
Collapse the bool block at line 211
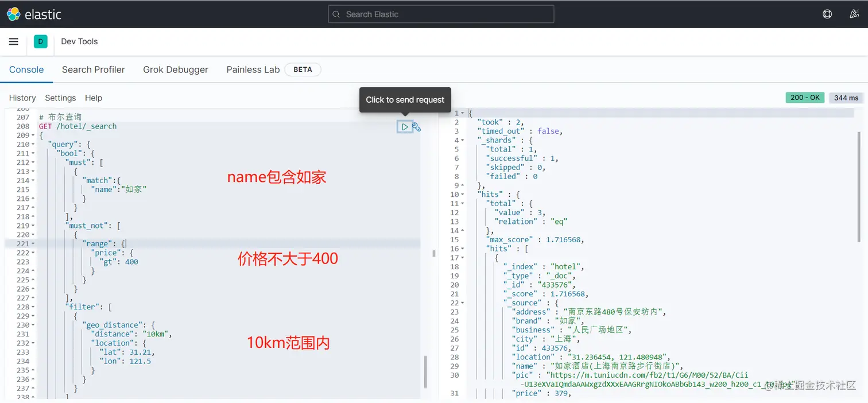tap(33, 153)
